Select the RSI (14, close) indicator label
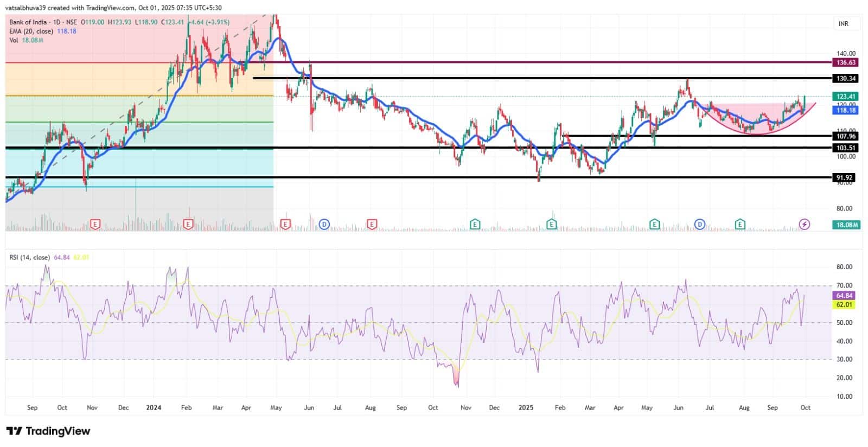The width and height of the screenshot is (868, 447). [x=29, y=257]
